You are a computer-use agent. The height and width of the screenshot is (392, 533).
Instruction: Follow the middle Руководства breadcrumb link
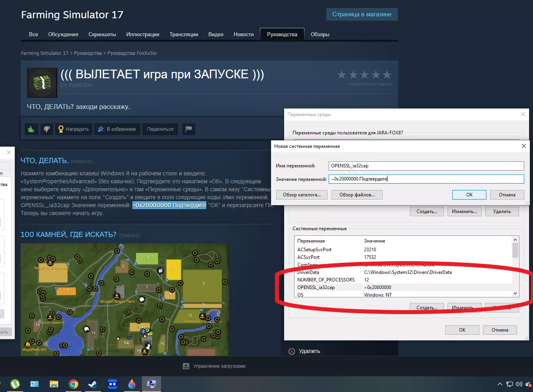(x=88, y=53)
